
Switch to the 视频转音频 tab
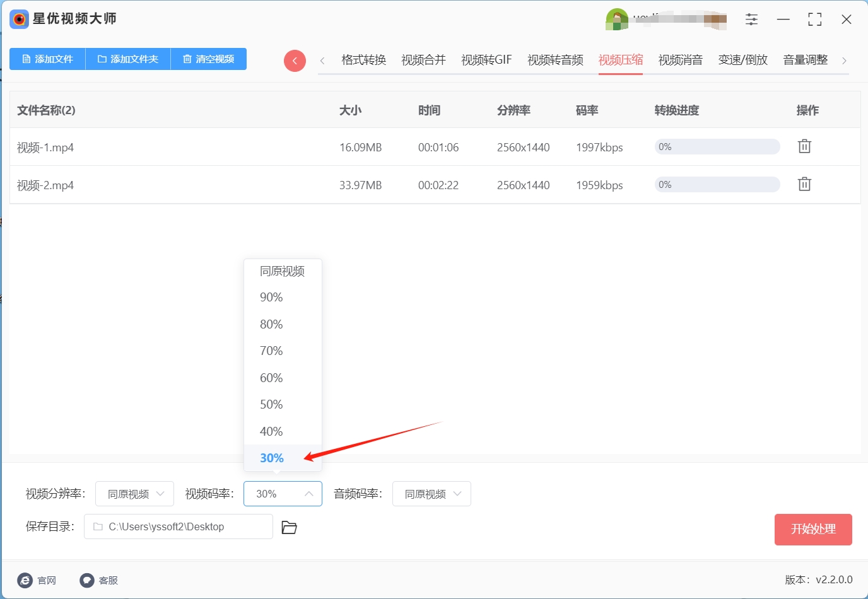click(555, 60)
